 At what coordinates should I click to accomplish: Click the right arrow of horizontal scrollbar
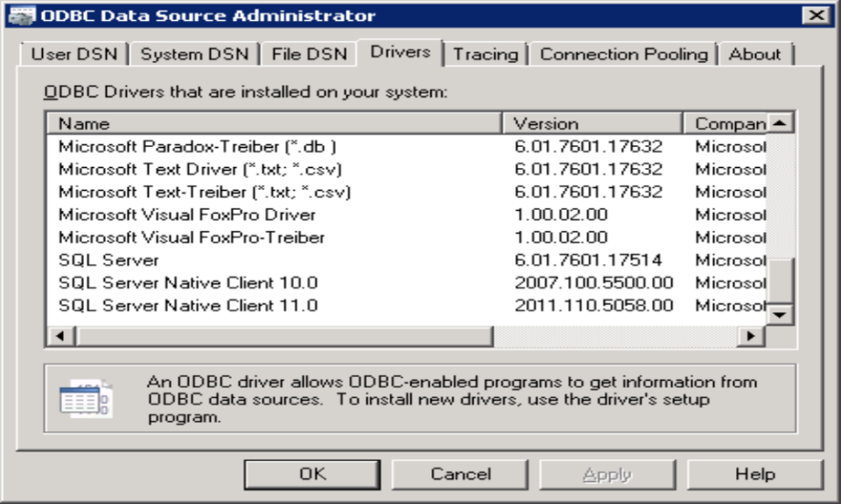tap(751, 336)
